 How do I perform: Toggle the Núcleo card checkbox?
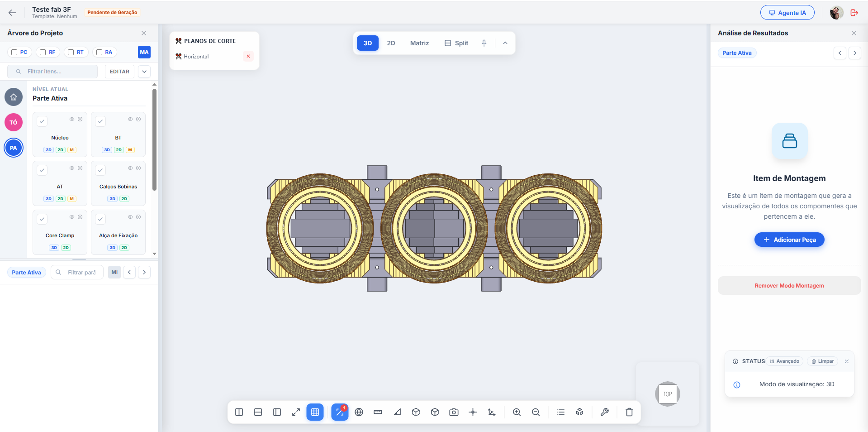coord(42,121)
